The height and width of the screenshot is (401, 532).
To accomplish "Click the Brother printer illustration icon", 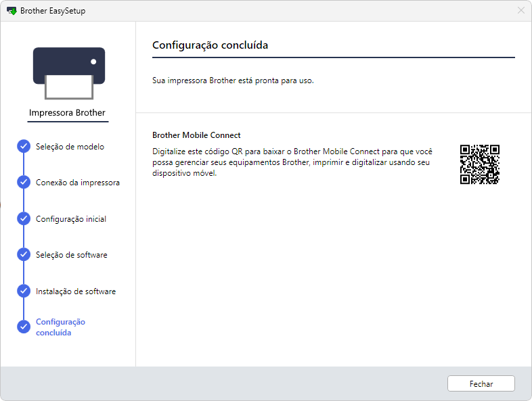I will click(x=69, y=73).
